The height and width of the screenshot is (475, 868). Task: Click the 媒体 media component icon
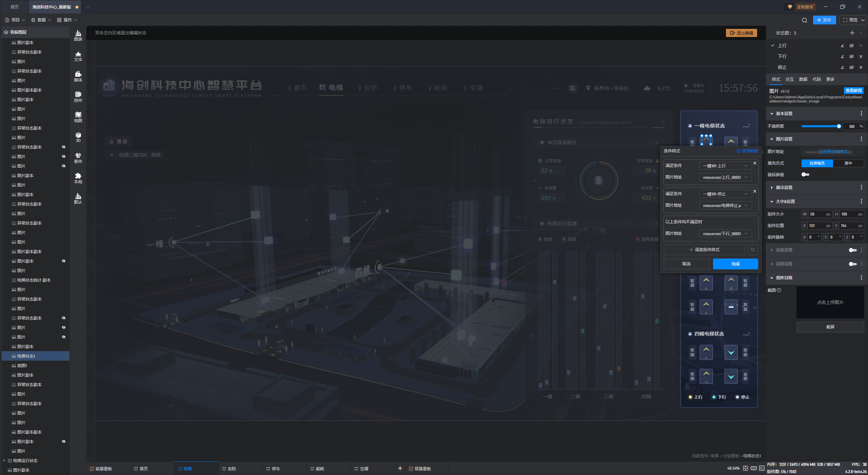click(x=78, y=76)
